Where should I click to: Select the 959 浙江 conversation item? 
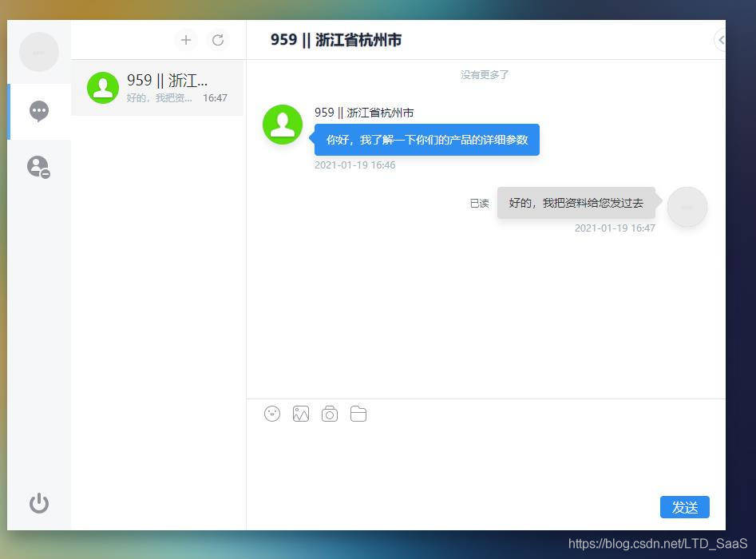click(157, 88)
